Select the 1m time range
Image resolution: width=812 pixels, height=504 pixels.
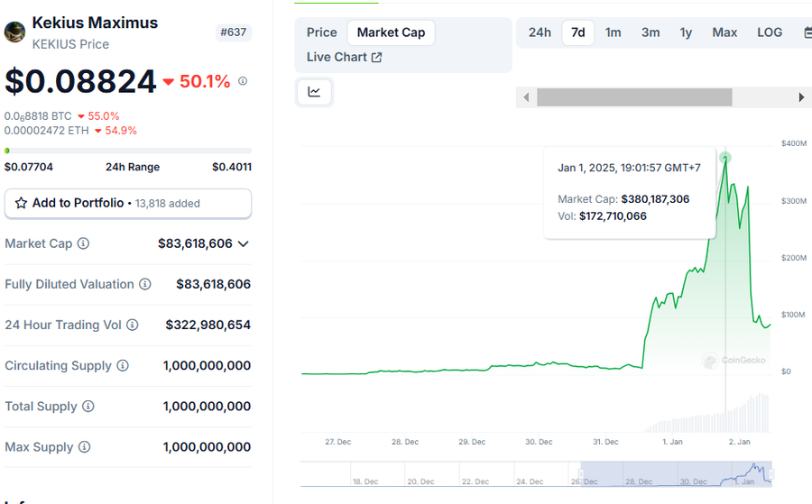(613, 32)
